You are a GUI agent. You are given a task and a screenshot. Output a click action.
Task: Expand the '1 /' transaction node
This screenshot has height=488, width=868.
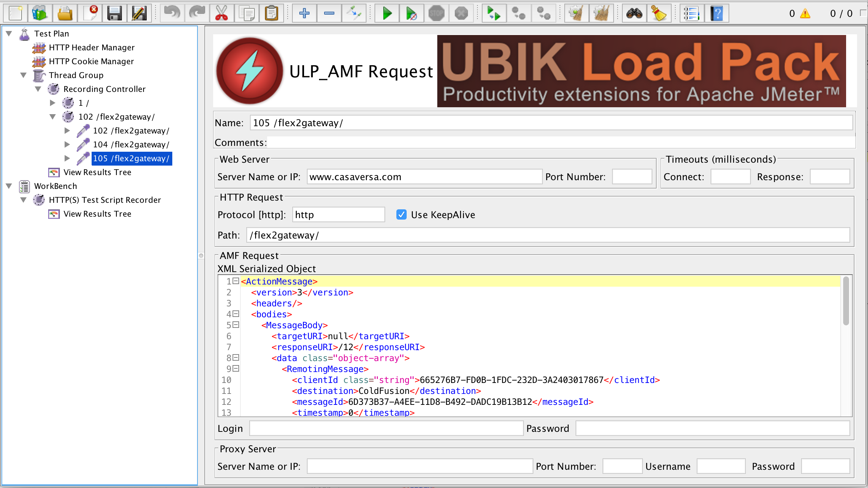pyautogui.click(x=53, y=103)
